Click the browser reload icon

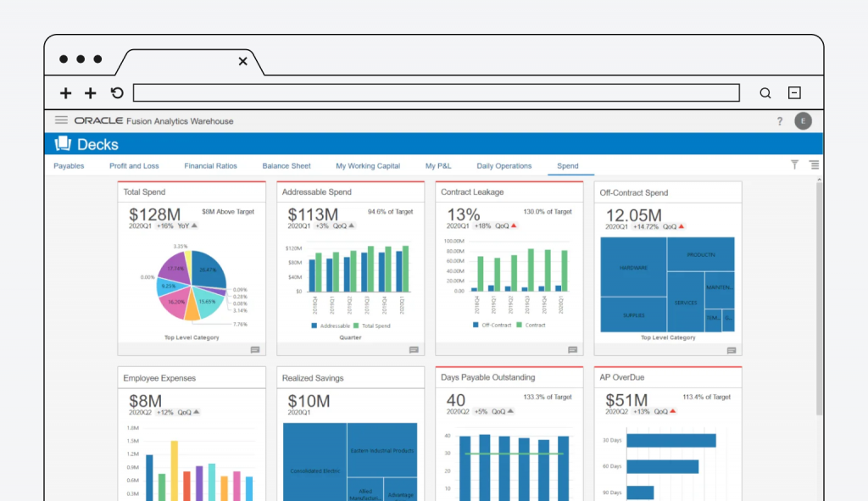point(117,93)
